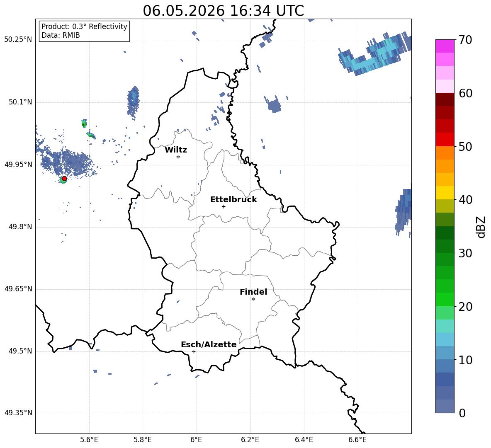This screenshot has width=491, height=448.
Task: Click the Esch/Alzette station cross marker
Action: tap(194, 351)
